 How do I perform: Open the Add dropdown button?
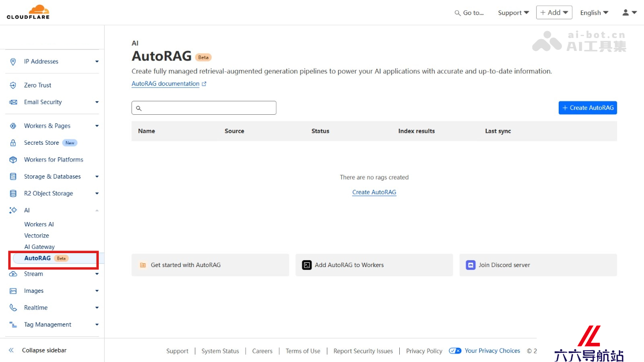click(x=554, y=12)
